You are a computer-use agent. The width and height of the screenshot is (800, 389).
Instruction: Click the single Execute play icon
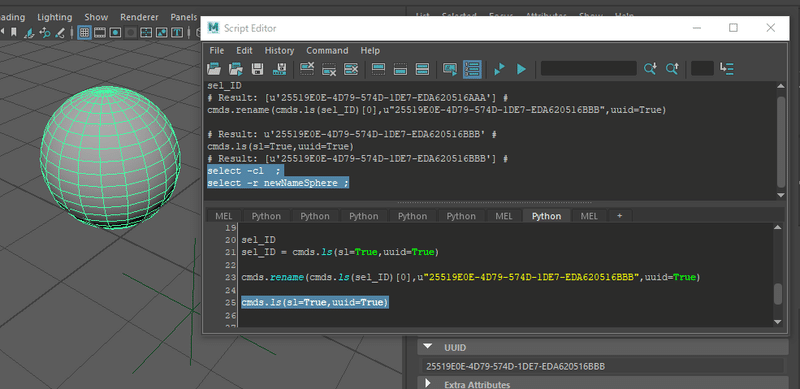521,68
